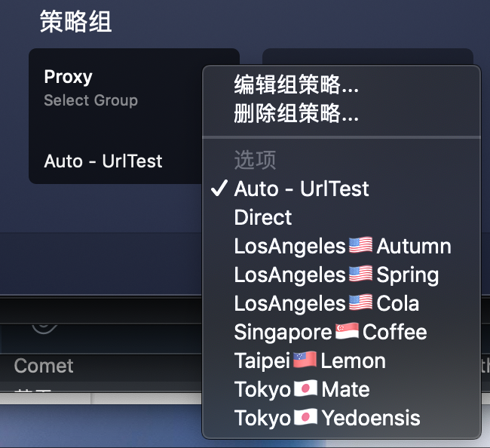Screen dimensions: 490x448
Task: Click the Proxy group card title
Action: point(69,77)
